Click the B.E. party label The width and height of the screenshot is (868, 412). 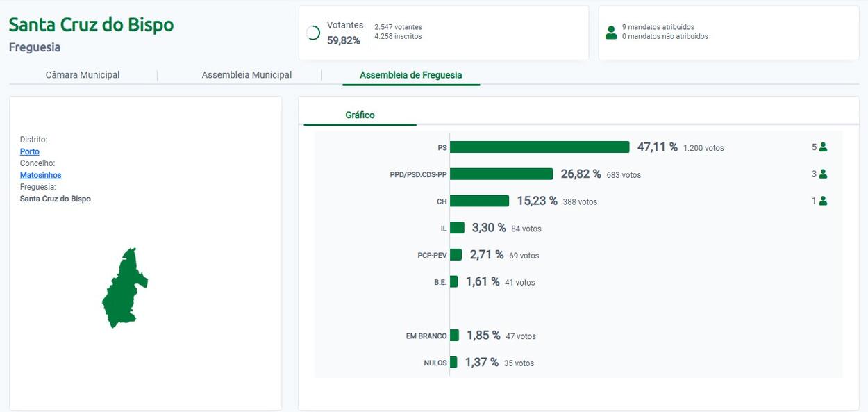pyautogui.click(x=440, y=282)
